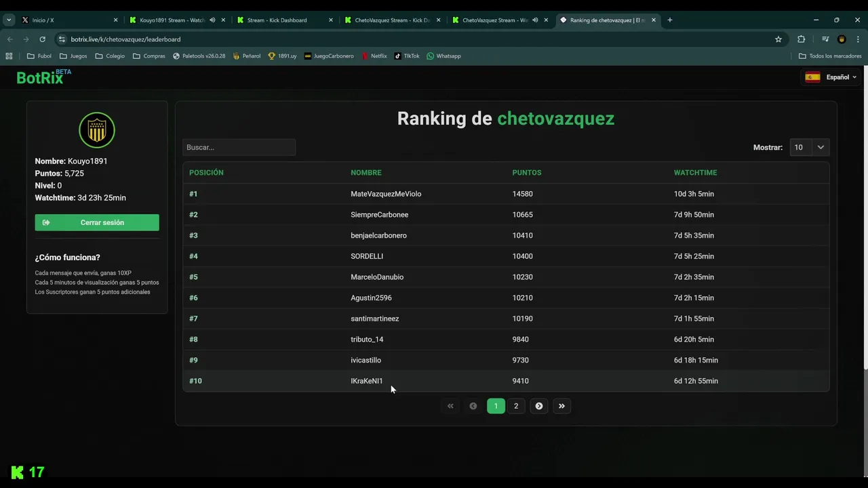Click the name MarceloDanubio
This screenshot has height=488, width=868.
(x=377, y=277)
